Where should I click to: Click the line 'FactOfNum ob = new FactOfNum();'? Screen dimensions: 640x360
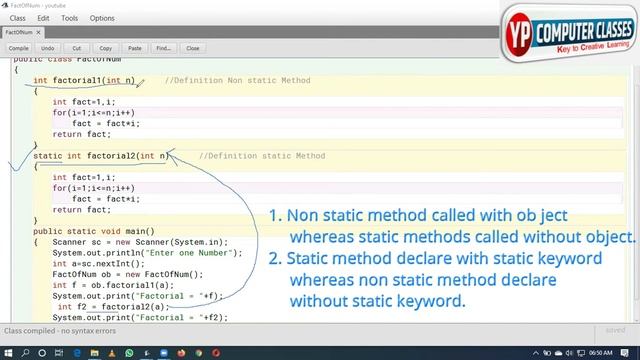click(x=127, y=274)
